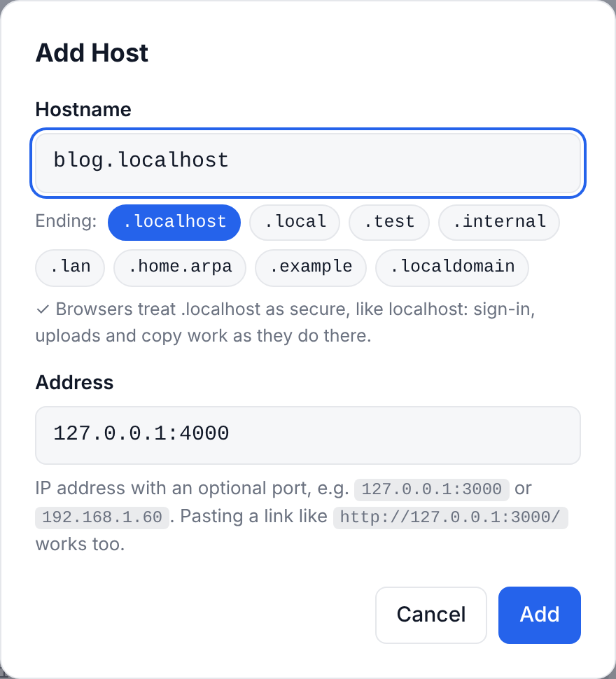Pick the .test ending chip

389,222
